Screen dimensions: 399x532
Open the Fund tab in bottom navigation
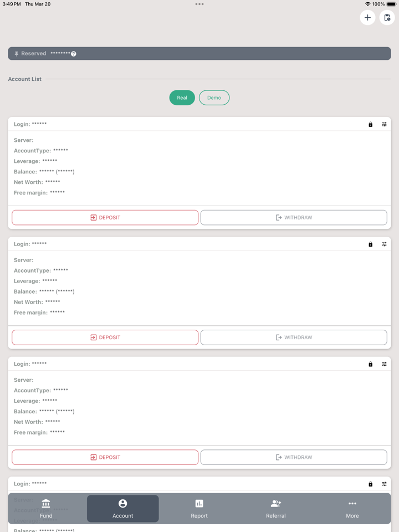46,508
